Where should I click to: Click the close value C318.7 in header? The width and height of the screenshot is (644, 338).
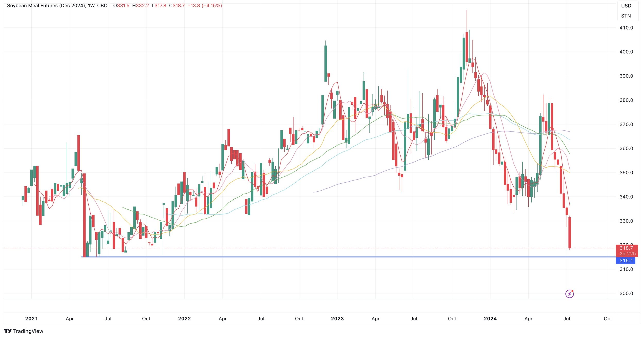(177, 6)
